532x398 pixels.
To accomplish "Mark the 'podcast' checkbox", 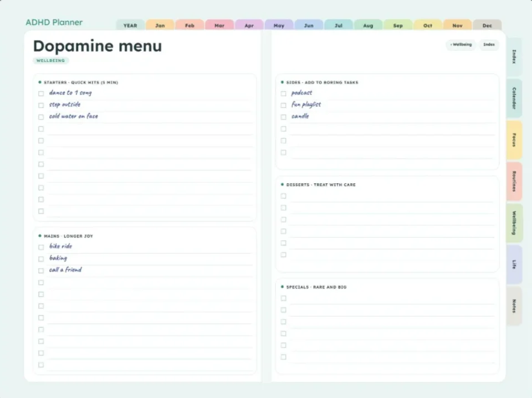I will pyautogui.click(x=283, y=94).
